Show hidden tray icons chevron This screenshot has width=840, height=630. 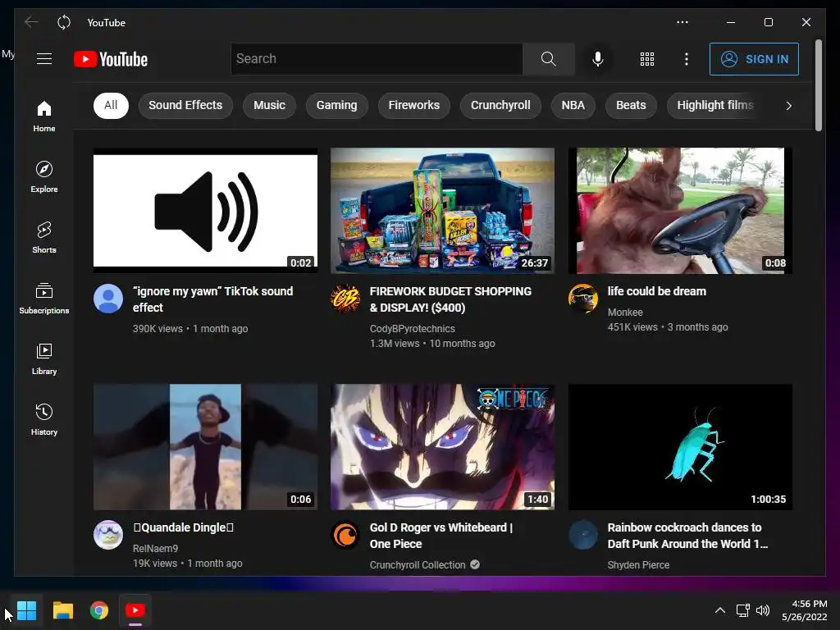720,610
